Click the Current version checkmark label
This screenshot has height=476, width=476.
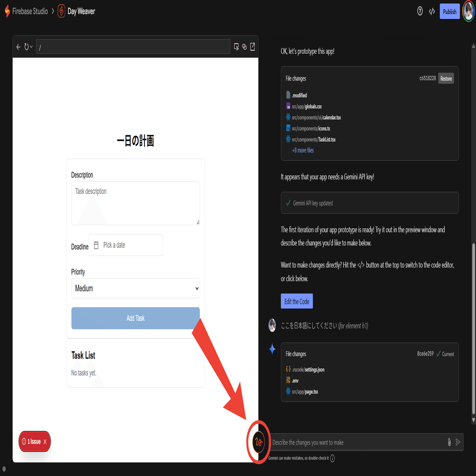[445, 354]
